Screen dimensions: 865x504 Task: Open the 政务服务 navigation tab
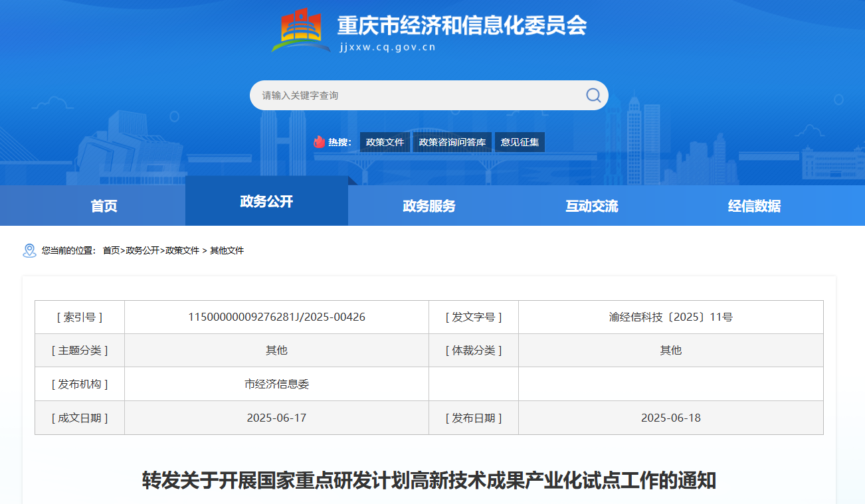pos(429,206)
